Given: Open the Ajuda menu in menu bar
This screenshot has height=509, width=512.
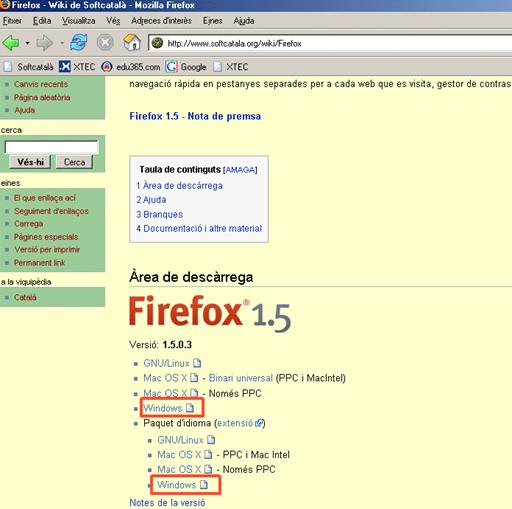Looking at the screenshot, I should [244, 21].
